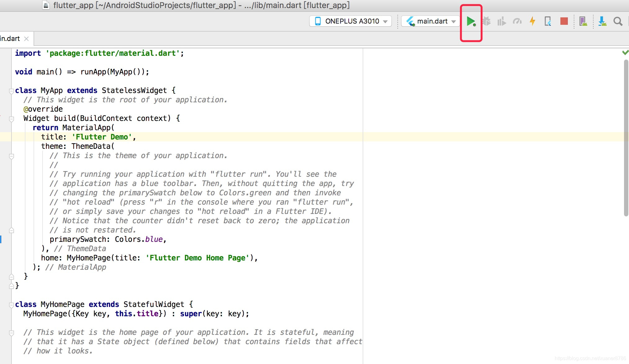Collapse class MyHomePage fold marker
629x364 pixels.
[x=11, y=305]
